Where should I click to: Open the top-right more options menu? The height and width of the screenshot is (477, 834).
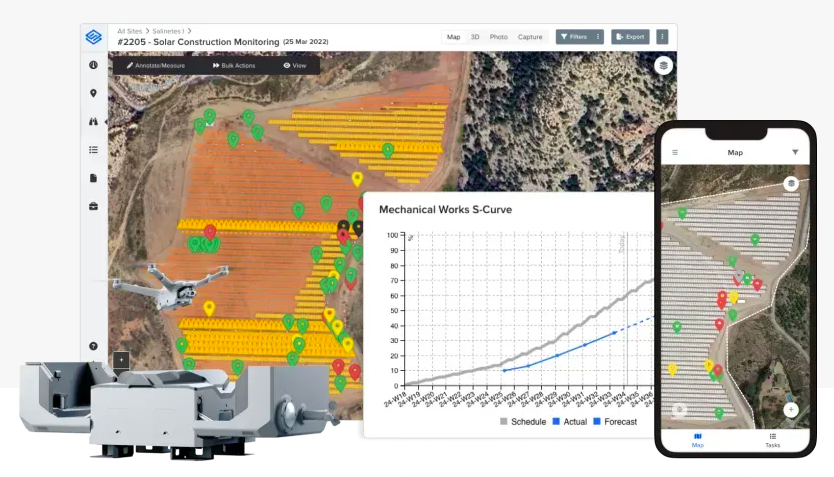click(662, 37)
